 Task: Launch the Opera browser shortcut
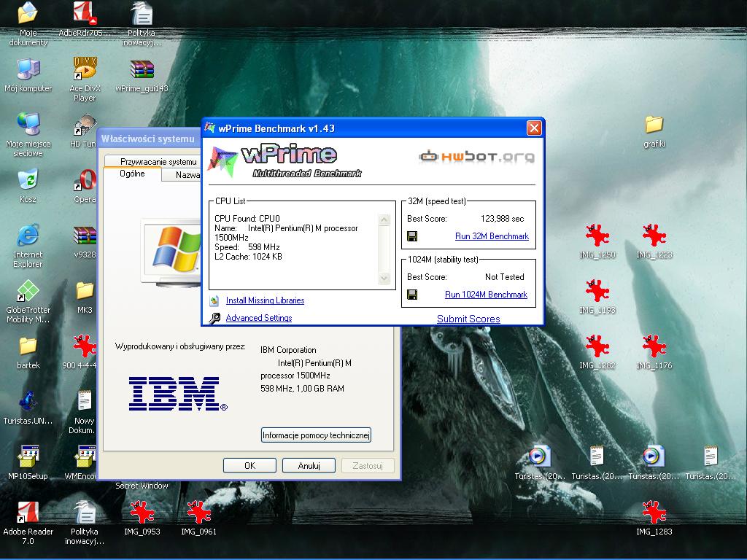85,186
